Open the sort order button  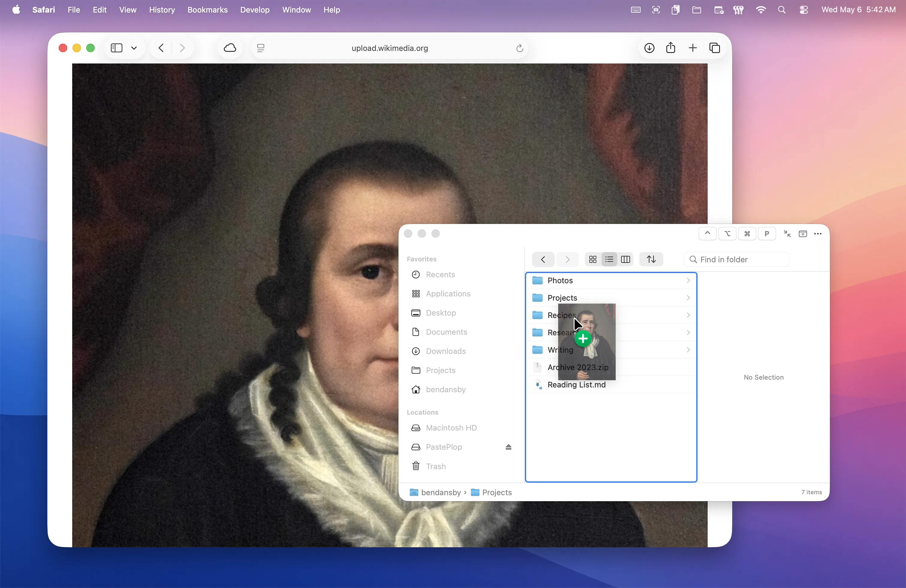point(651,259)
